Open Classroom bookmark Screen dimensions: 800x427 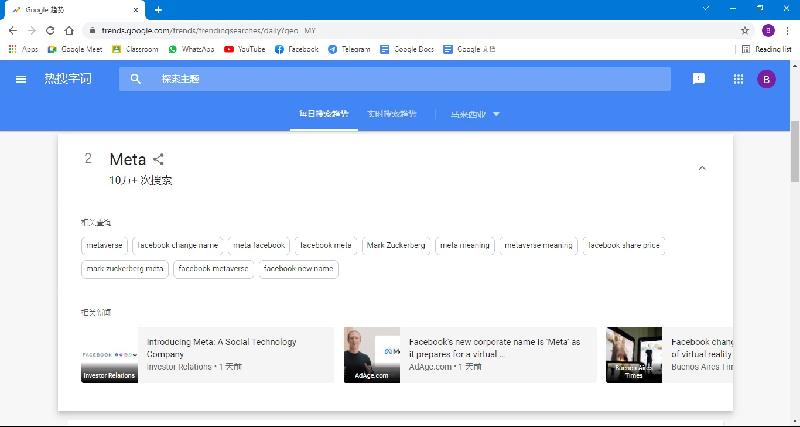point(135,49)
